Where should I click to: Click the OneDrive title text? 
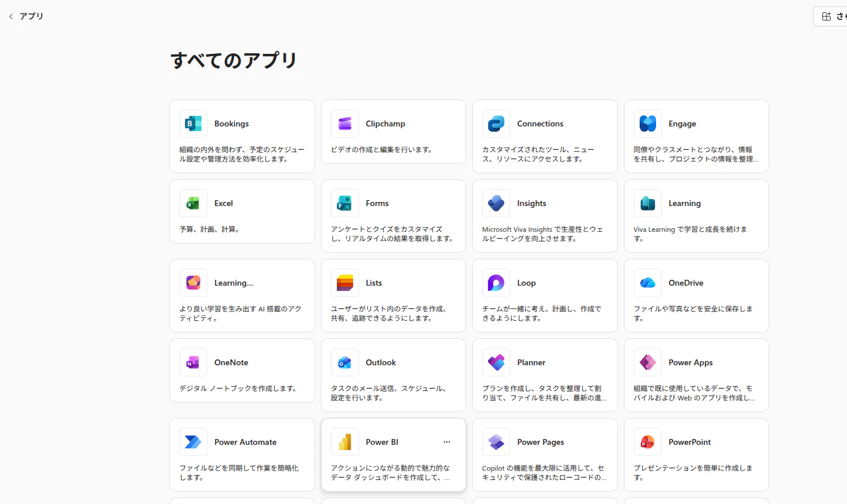point(686,283)
